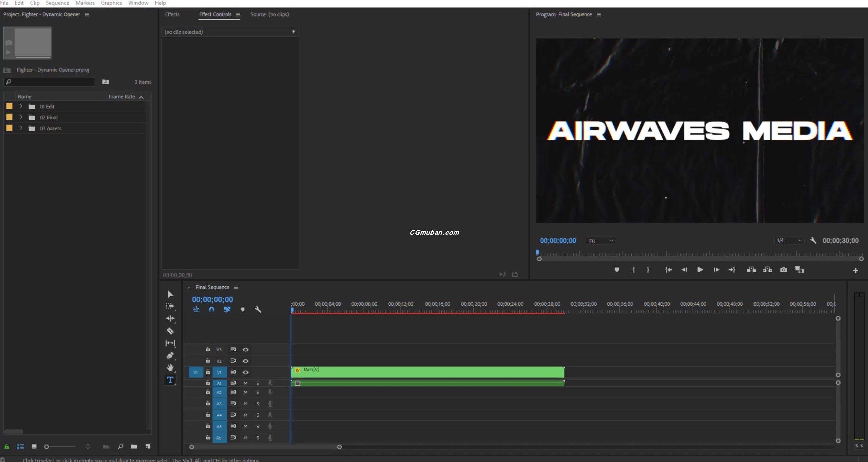
Task: Toggle V2 track output eye icon
Action: [246, 361]
